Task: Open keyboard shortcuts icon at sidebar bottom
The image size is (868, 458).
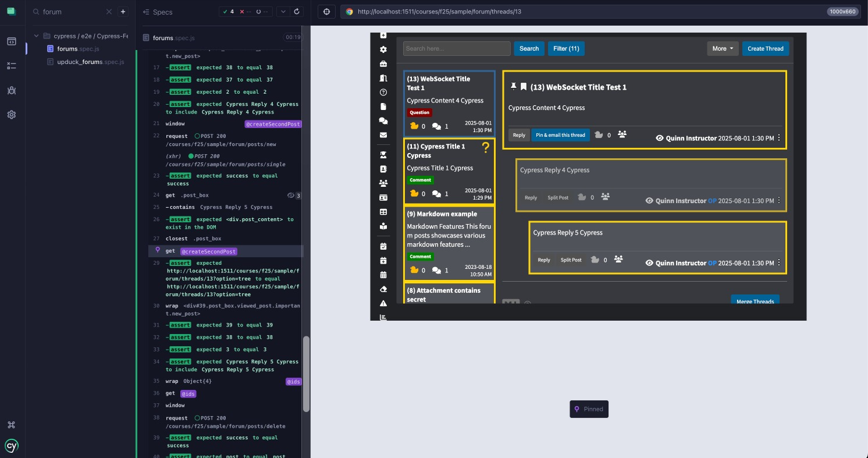Action: [x=11, y=425]
